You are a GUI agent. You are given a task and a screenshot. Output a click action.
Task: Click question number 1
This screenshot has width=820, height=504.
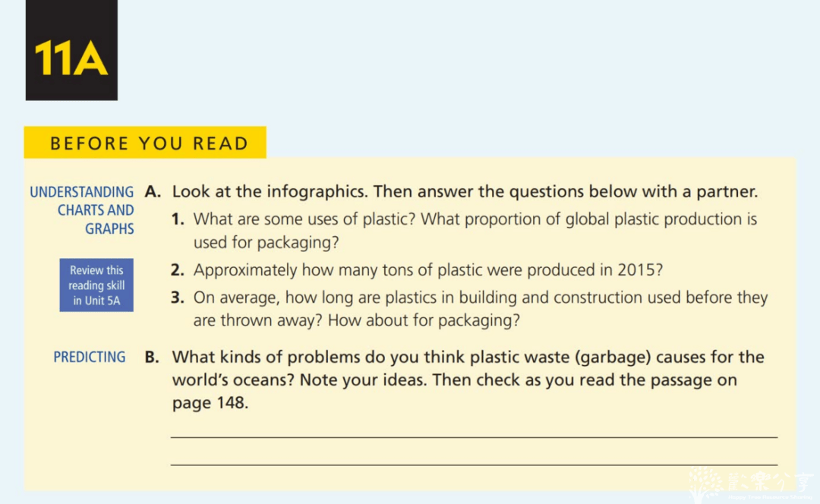[x=178, y=219]
